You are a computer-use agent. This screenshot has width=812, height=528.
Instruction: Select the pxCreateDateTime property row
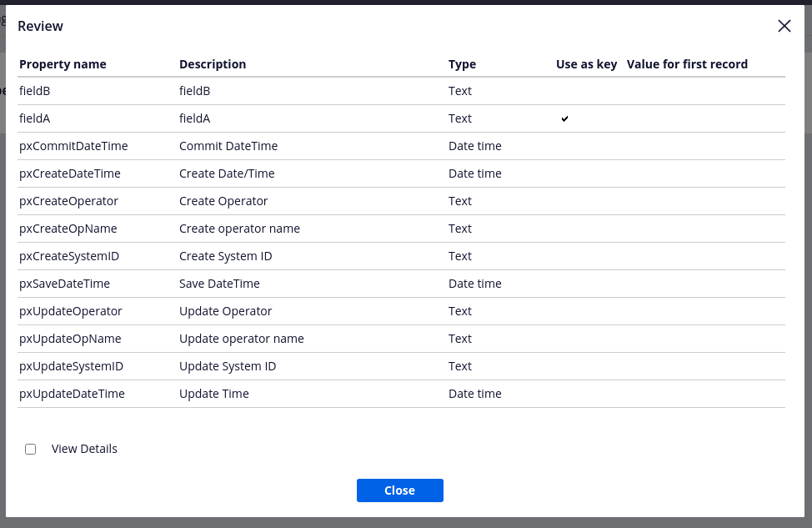[x=72, y=173]
